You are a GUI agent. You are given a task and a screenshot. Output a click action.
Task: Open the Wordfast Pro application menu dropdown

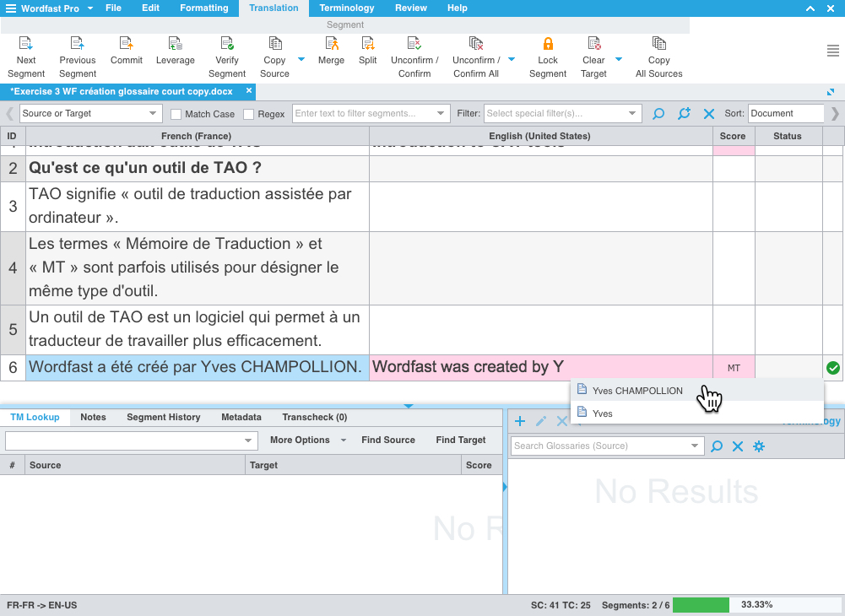tap(90, 8)
